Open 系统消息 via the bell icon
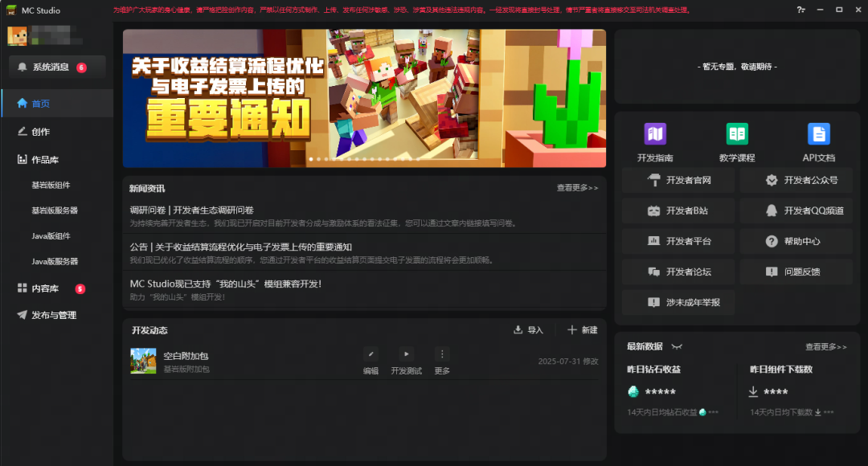The width and height of the screenshot is (868, 466). click(23, 67)
